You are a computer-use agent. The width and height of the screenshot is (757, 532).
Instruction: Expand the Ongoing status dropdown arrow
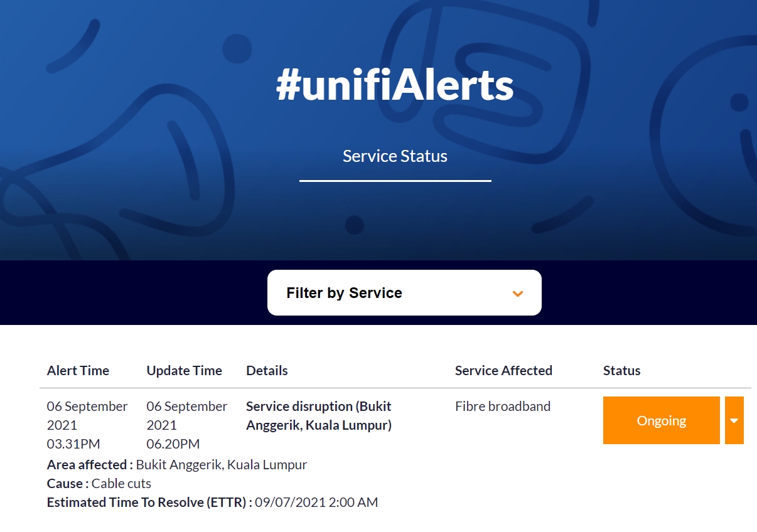[734, 420]
